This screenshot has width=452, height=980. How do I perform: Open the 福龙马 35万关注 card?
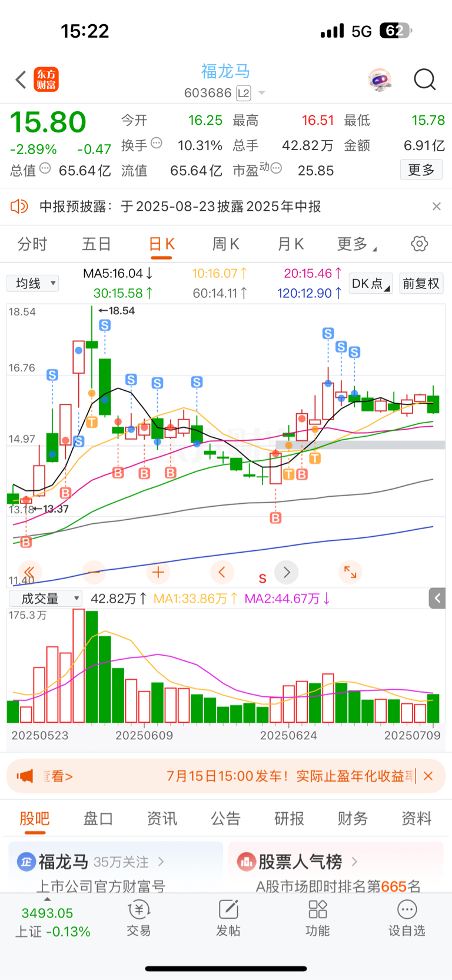point(116,868)
